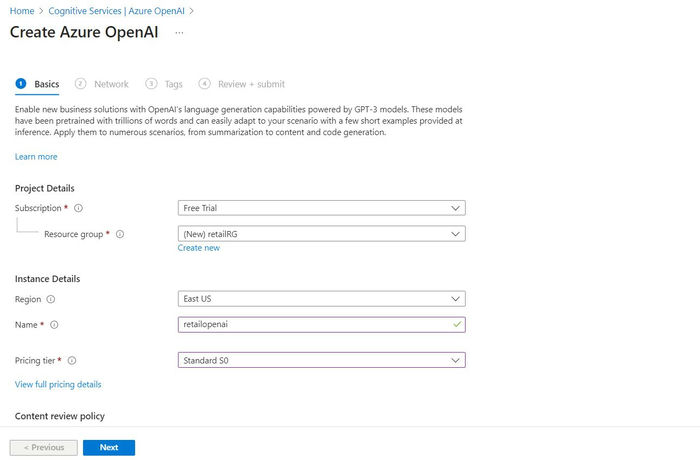Open the ellipsis menu beside Create Azure OpenAI
The width and height of the screenshot is (700, 460).
(x=179, y=32)
